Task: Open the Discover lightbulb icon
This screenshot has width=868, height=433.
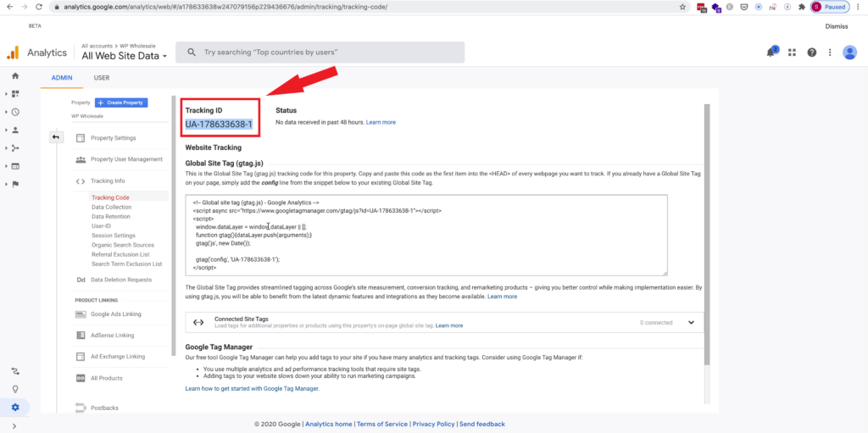Action: (15, 389)
